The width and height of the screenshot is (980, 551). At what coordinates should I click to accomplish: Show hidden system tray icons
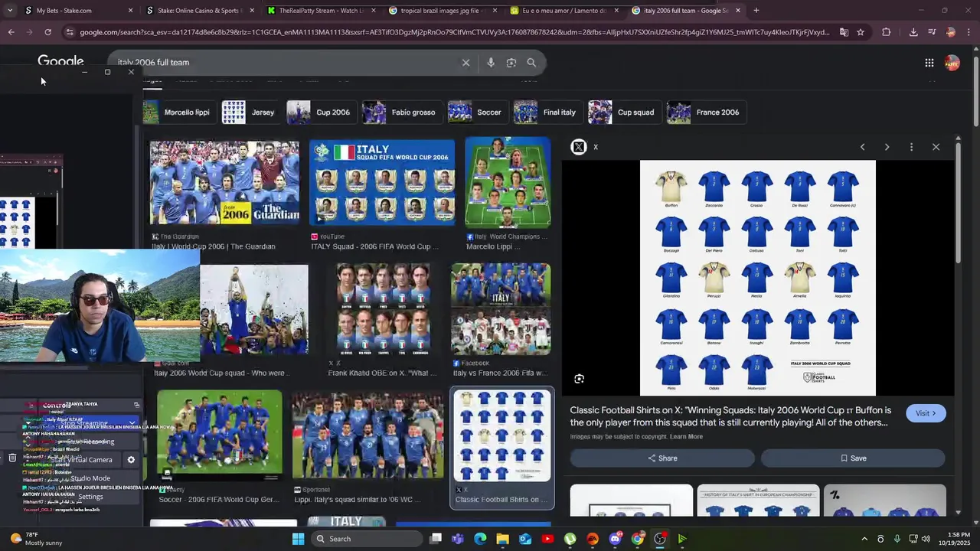[864, 539]
